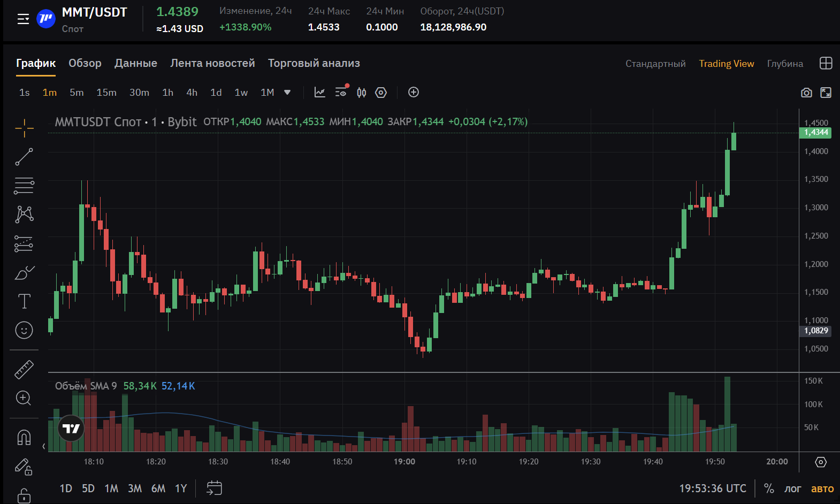
Task: Open the Торговый анализ tab
Action: pos(314,63)
